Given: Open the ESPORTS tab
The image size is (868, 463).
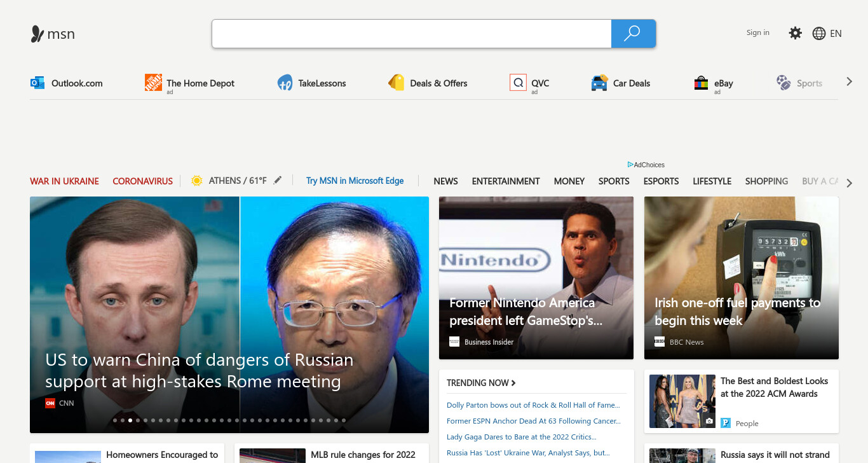Looking at the screenshot, I should click(661, 181).
